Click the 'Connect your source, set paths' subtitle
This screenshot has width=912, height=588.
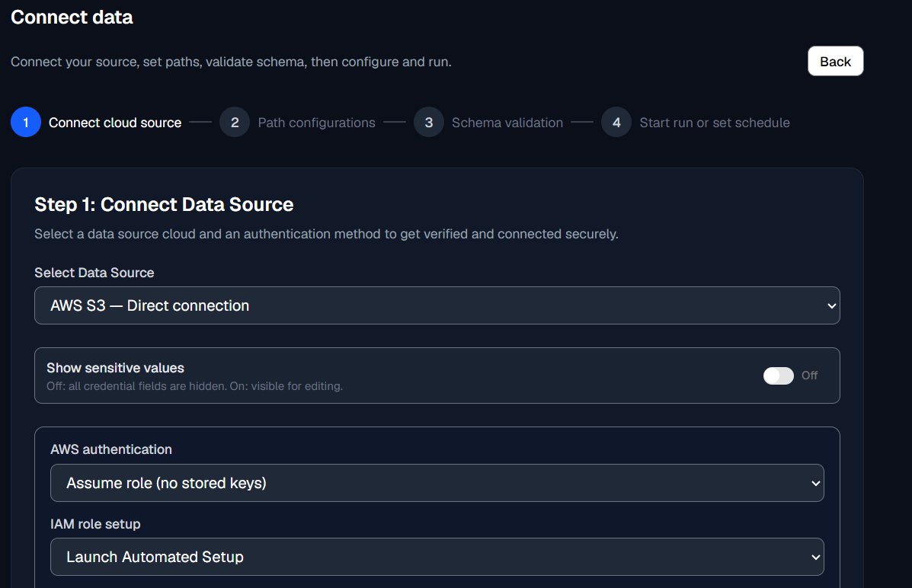(x=231, y=62)
